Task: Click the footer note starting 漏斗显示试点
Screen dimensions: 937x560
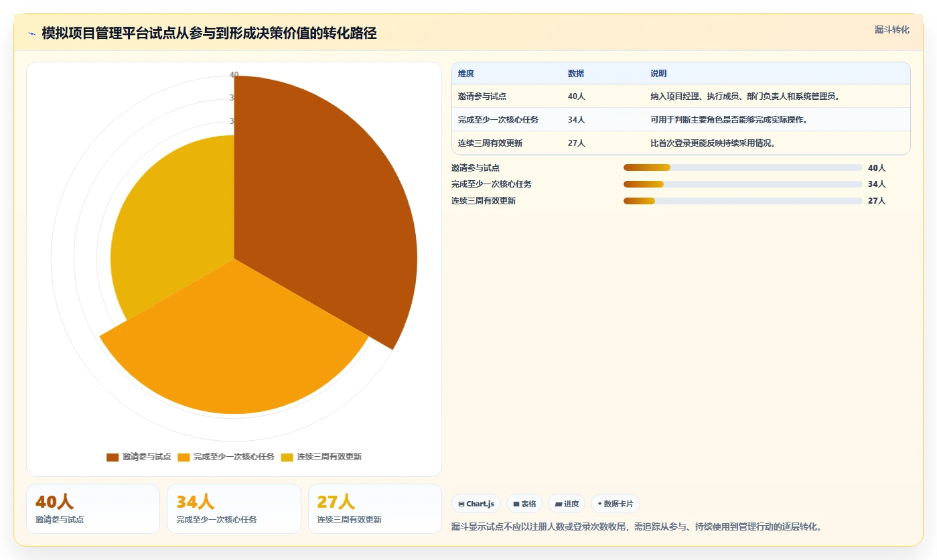Action: 636,527
